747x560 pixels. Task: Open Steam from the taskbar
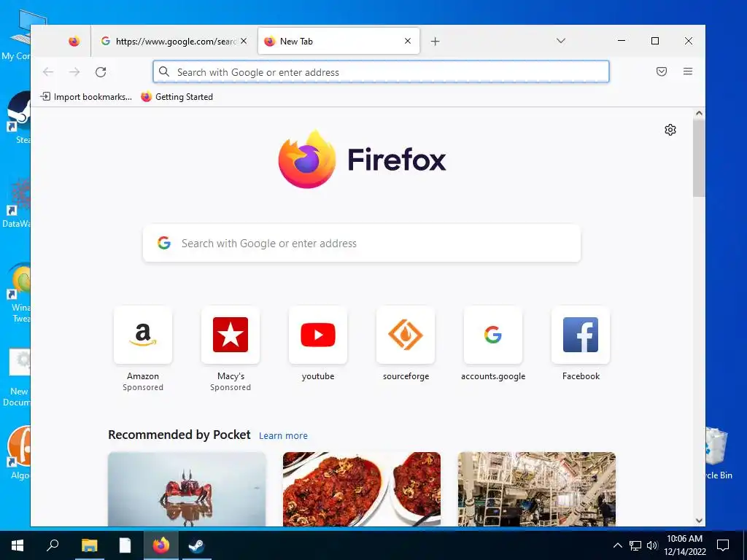(196, 545)
